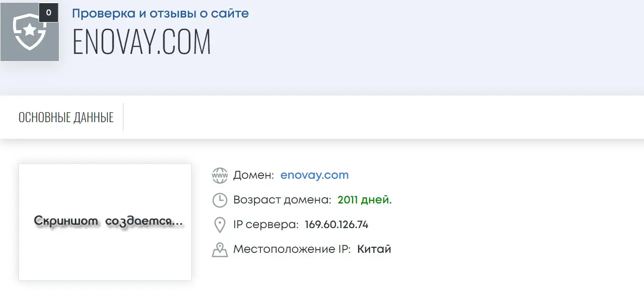Click the location pin icon for IP сервера
The height and width of the screenshot is (291, 644).
[219, 225]
